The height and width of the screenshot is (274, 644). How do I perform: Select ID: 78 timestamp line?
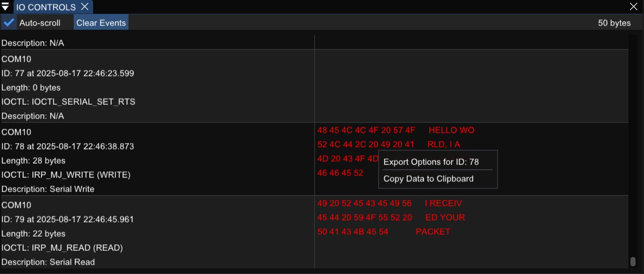coord(68,146)
